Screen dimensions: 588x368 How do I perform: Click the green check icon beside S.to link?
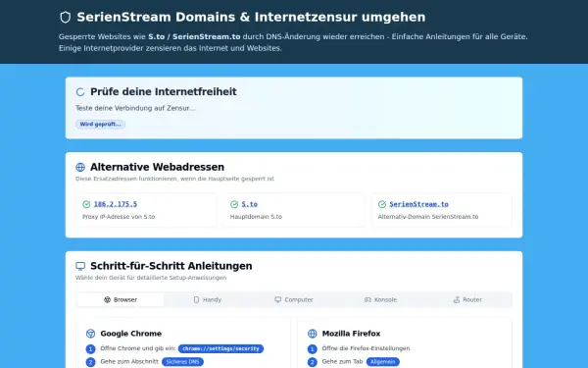click(234, 204)
